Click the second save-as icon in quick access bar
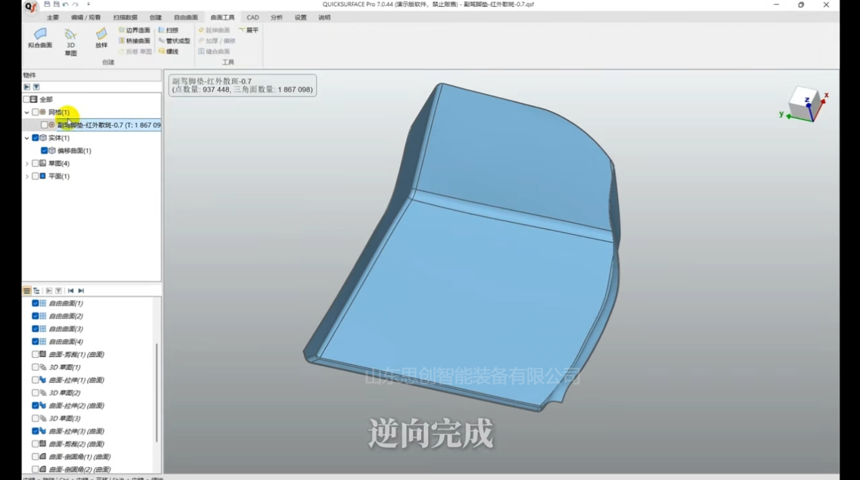This screenshot has height=480, width=860. (56, 4)
